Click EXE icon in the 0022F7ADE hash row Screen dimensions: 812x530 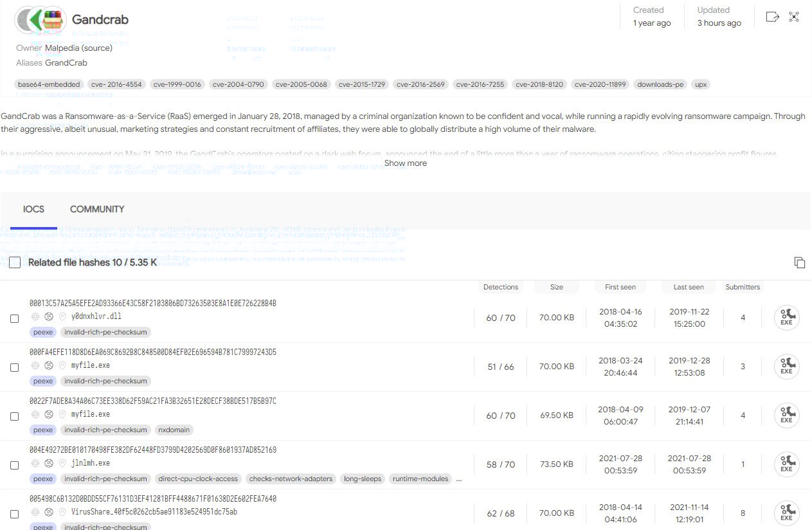[x=786, y=416]
